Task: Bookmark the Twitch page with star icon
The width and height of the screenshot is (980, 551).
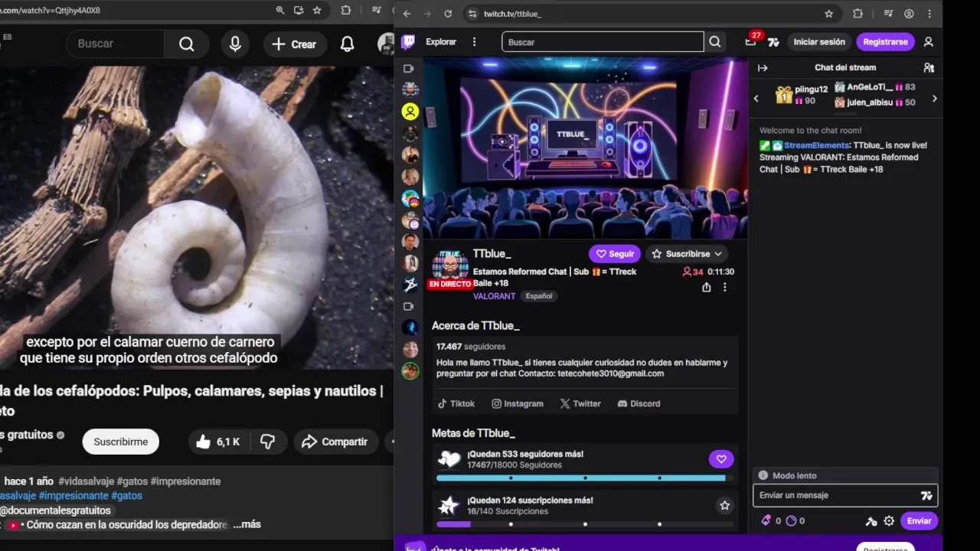Action: coord(828,14)
